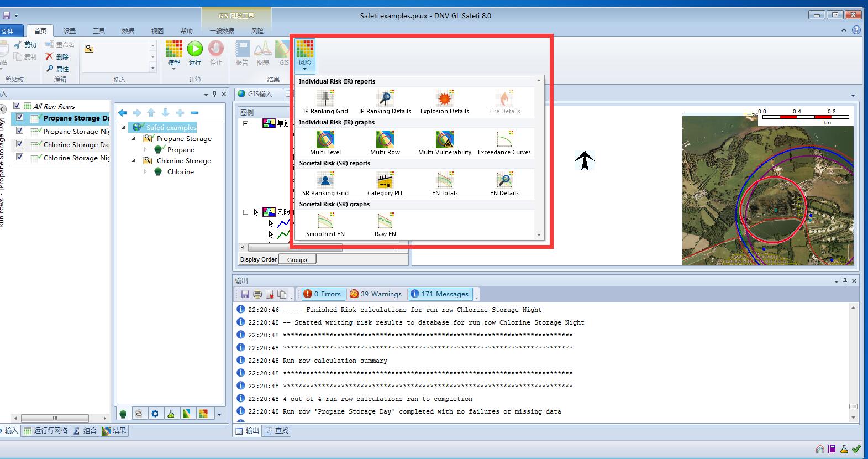Screen dimensions: 868x459
Task: Toggle the 171 Messages filter button
Action: coord(440,294)
